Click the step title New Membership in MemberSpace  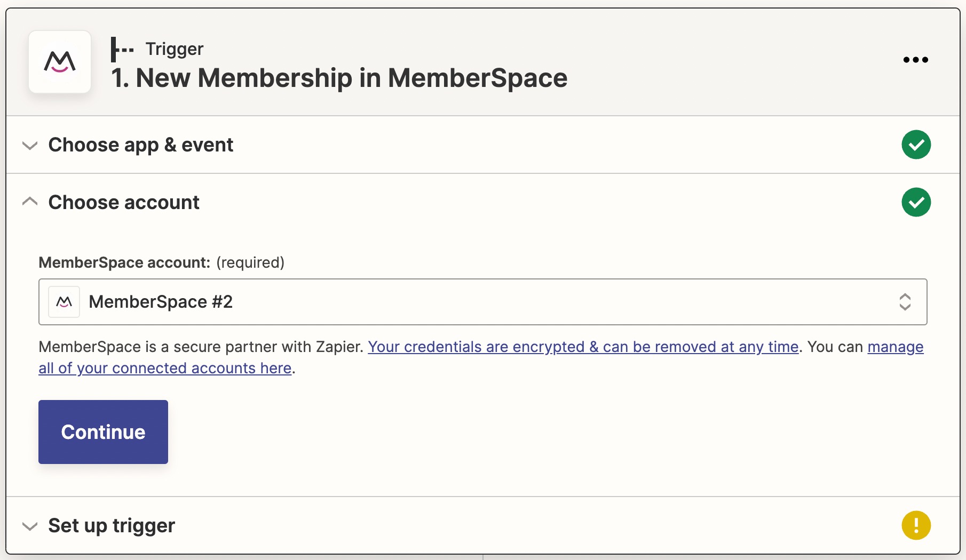(338, 78)
